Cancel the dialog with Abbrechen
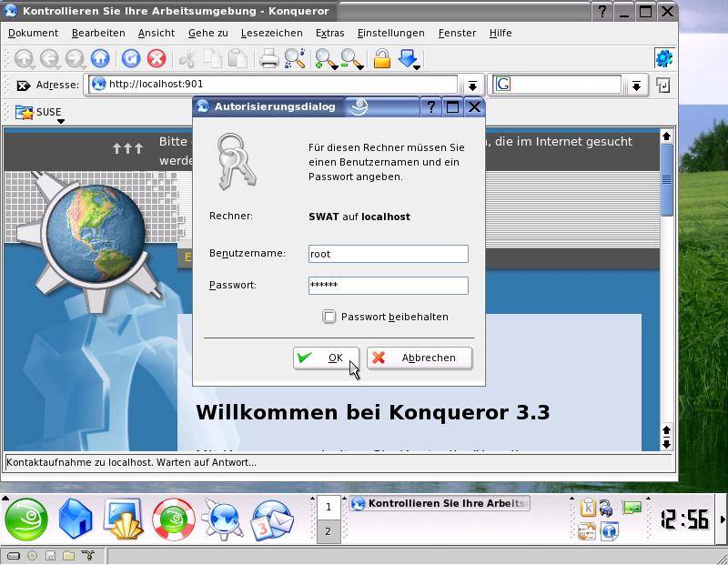The height and width of the screenshot is (565, 728). (x=420, y=358)
